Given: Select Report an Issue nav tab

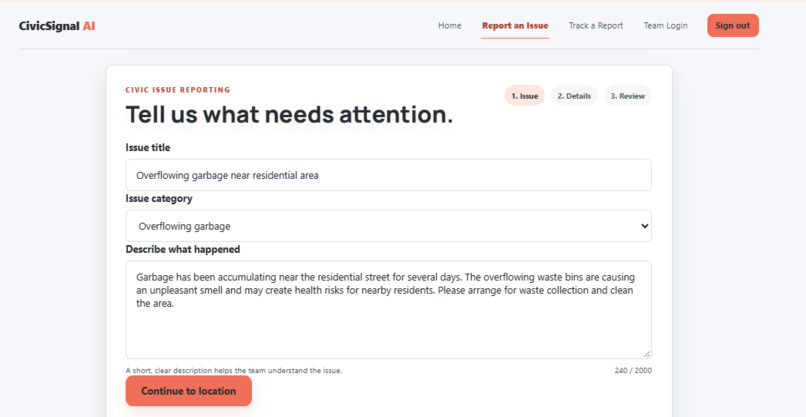Looking at the screenshot, I should pos(515,26).
